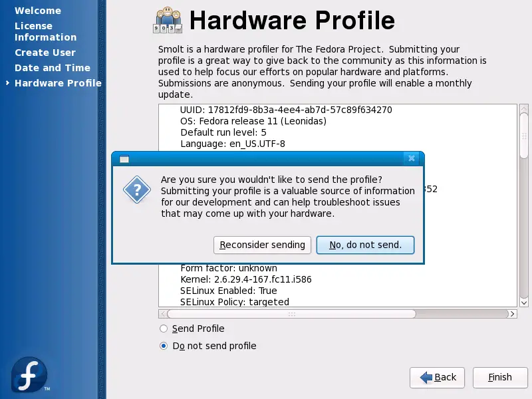The height and width of the screenshot is (399, 532).
Task: Click the Hardware Profile page title
Action: 292,21
